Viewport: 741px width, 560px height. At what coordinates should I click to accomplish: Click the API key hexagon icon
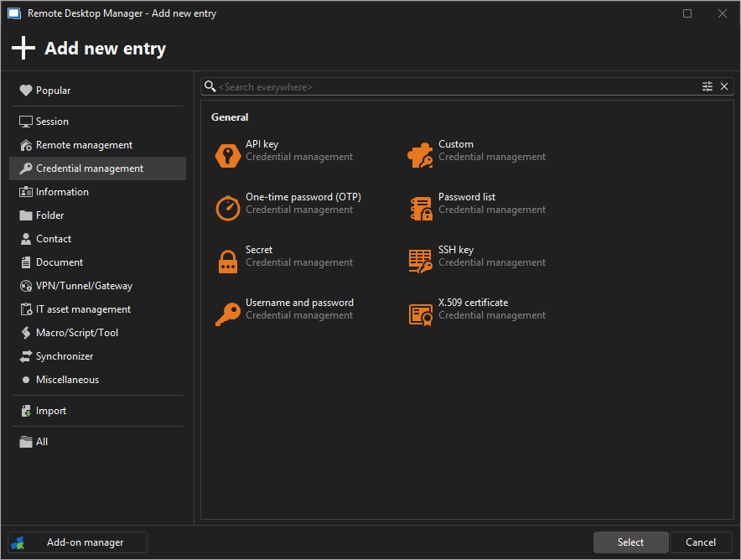[228, 155]
